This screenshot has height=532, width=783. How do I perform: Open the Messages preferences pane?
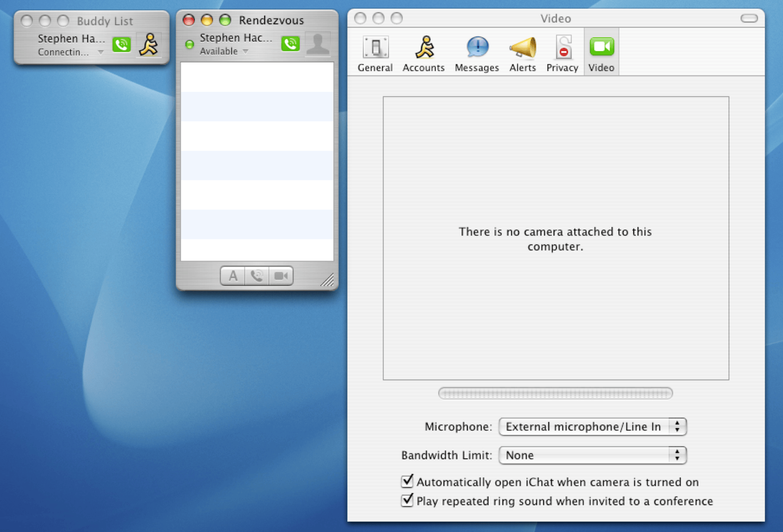point(477,53)
